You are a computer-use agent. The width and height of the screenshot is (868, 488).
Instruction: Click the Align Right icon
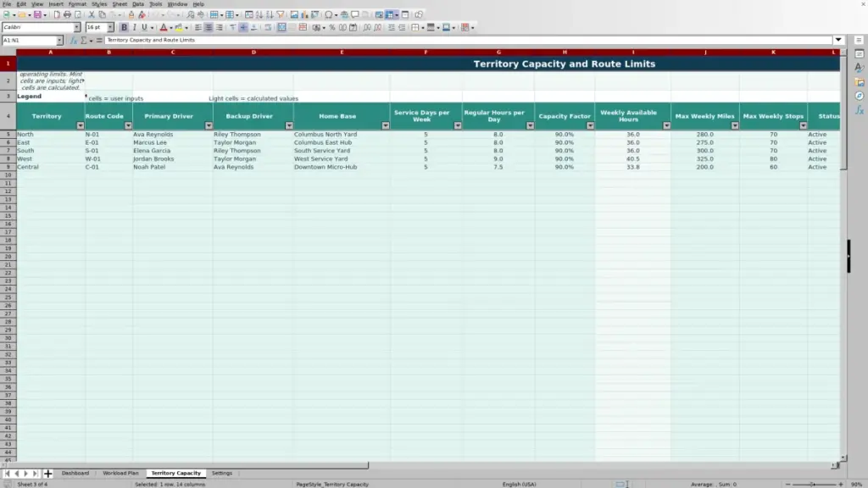[220, 27]
